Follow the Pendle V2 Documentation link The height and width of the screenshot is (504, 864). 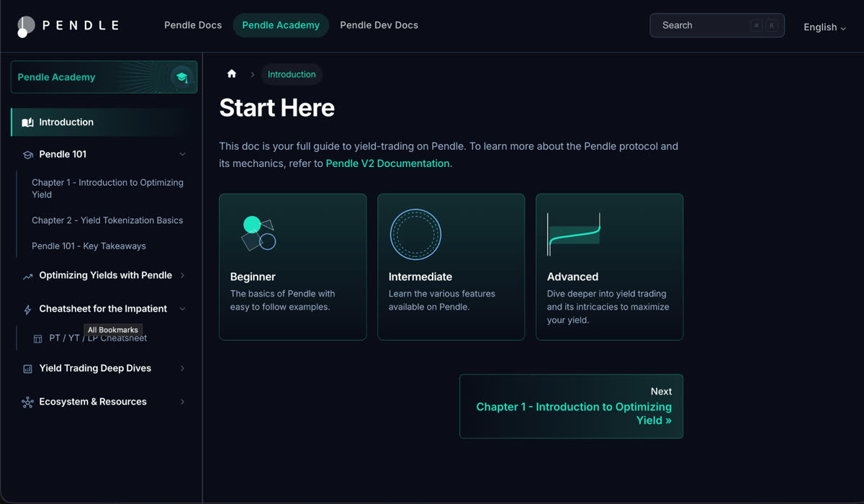pos(387,163)
